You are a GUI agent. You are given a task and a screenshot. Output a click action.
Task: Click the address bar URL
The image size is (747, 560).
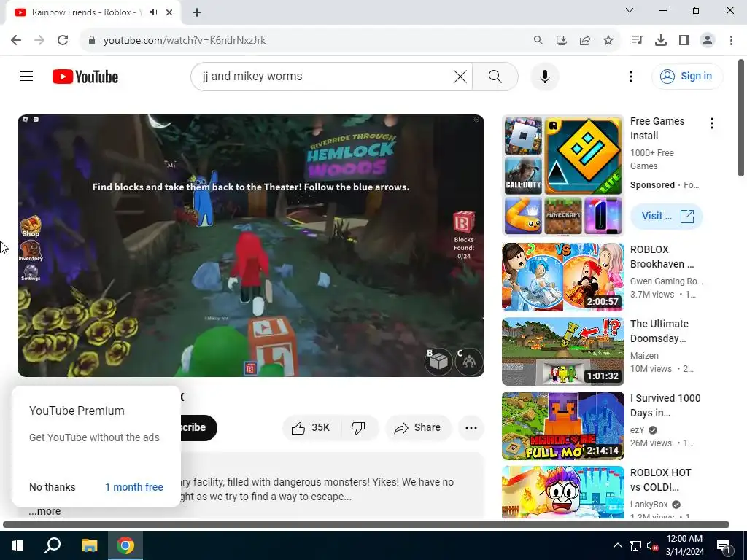point(184,40)
